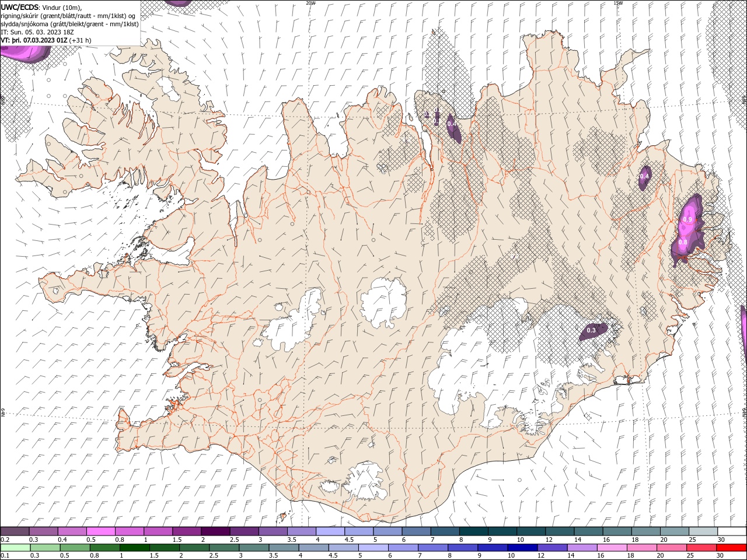This screenshot has width=747, height=560.
Task: Select the pale grey 25 swatch in the top color bar
Action: (x=703, y=531)
